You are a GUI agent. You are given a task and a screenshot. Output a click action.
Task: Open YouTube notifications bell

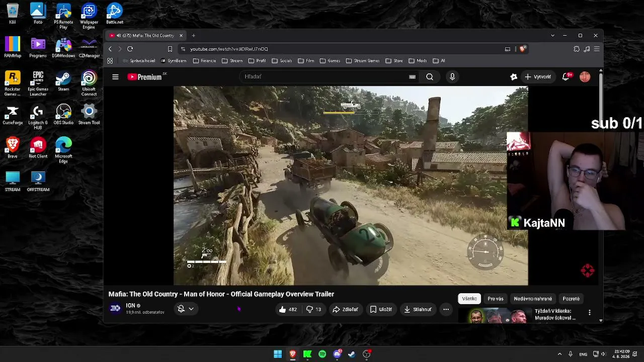[566, 77]
